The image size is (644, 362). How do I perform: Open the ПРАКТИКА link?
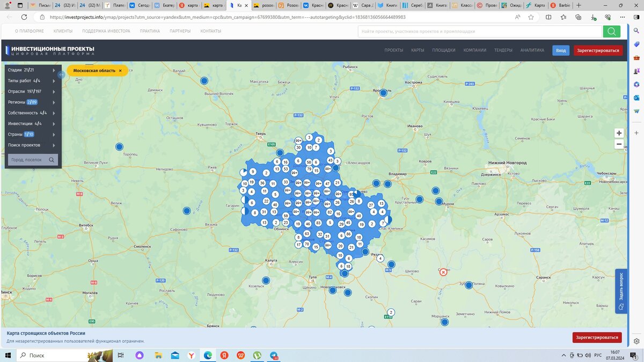coord(150,31)
